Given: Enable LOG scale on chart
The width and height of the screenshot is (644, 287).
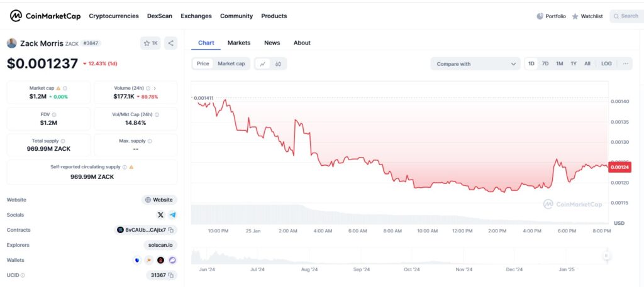Looking at the screenshot, I should click(606, 63).
